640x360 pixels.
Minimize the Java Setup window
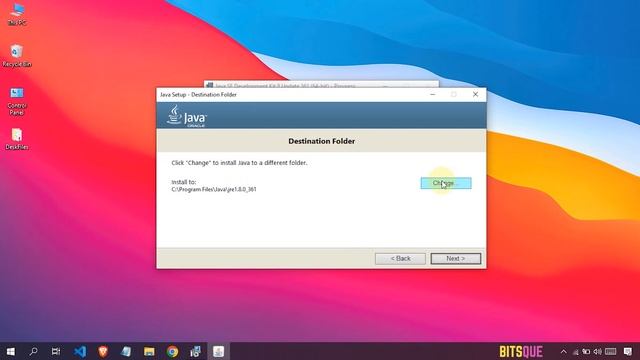(x=433, y=94)
